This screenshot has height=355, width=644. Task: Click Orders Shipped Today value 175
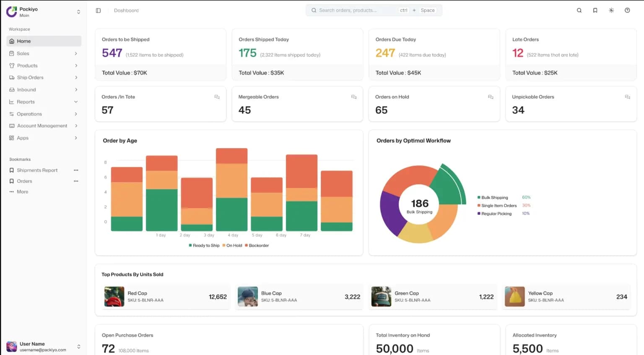tap(247, 53)
